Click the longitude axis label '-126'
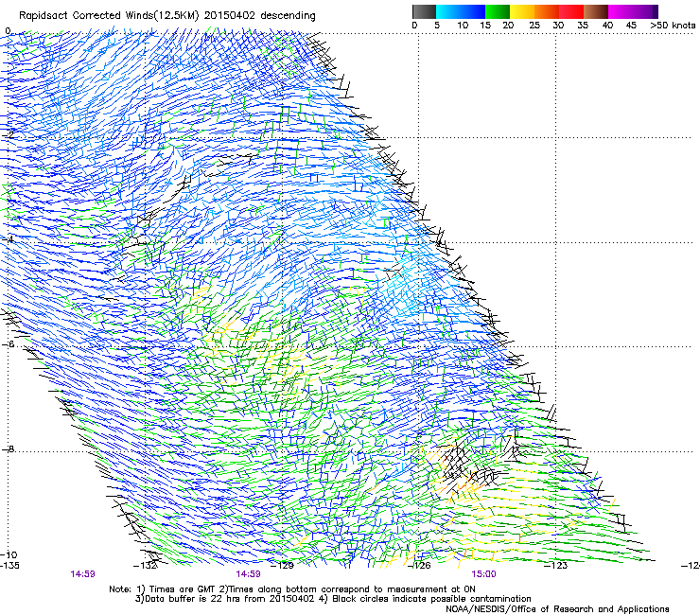 pyautogui.click(x=419, y=566)
